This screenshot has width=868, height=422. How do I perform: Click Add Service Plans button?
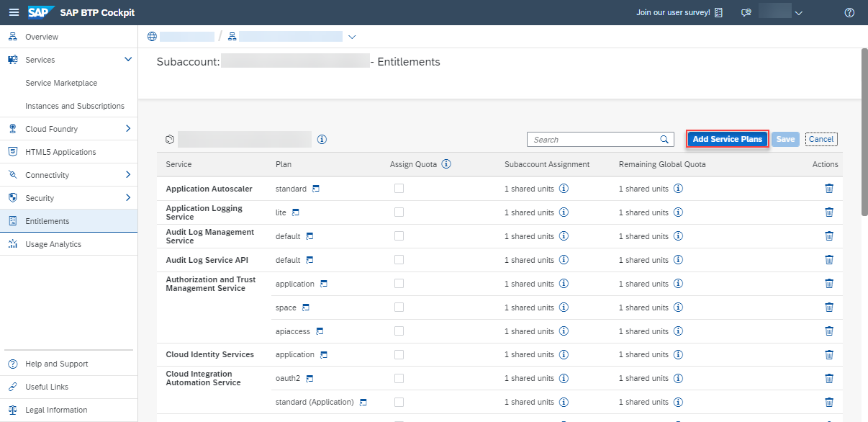[x=728, y=139]
